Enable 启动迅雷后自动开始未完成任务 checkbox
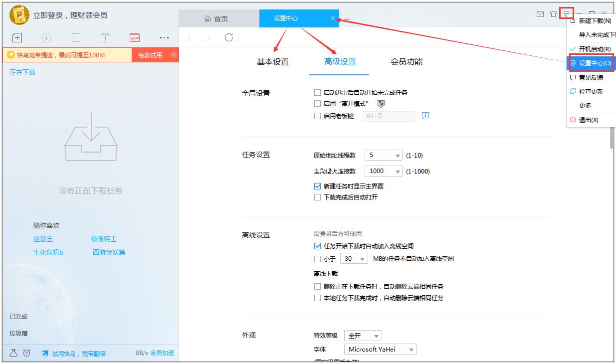The width and height of the screenshot is (616, 364). coord(317,93)
